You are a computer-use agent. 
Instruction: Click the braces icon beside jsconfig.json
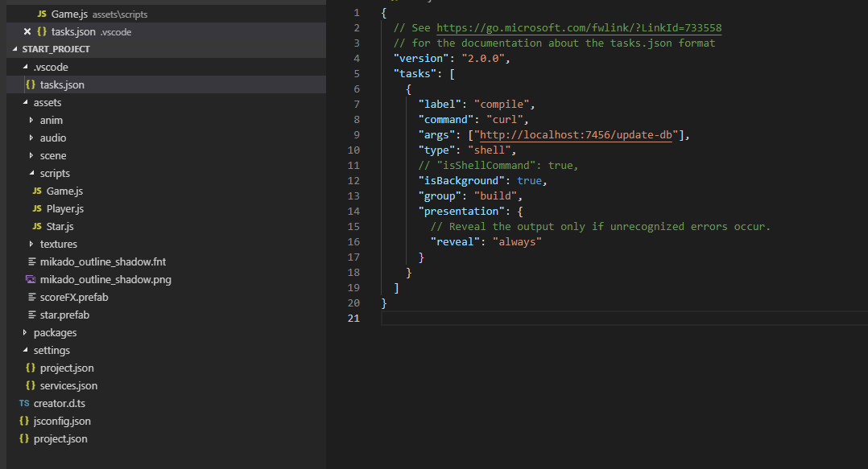tap(24, 421)
